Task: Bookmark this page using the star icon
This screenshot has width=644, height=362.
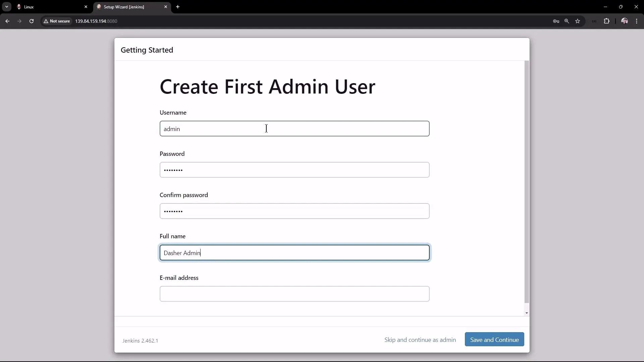Action: [x=578, y=21]
